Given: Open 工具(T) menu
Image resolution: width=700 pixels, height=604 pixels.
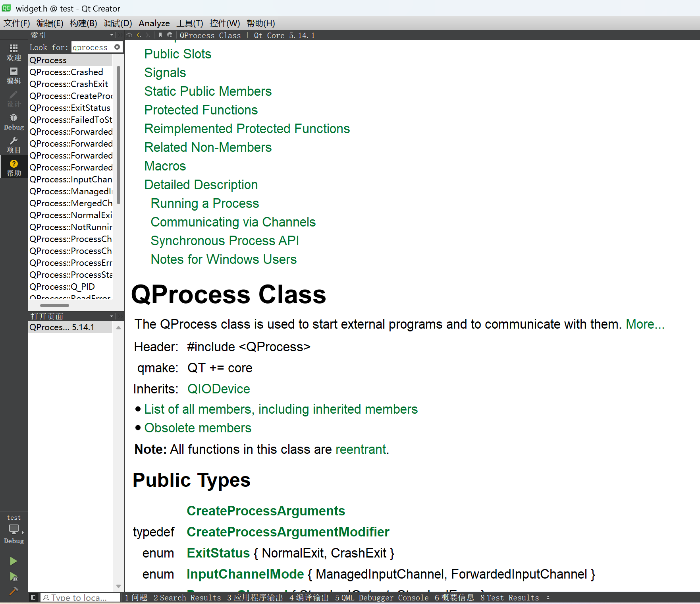Looking at the screenshot, I should pos(190,23).
